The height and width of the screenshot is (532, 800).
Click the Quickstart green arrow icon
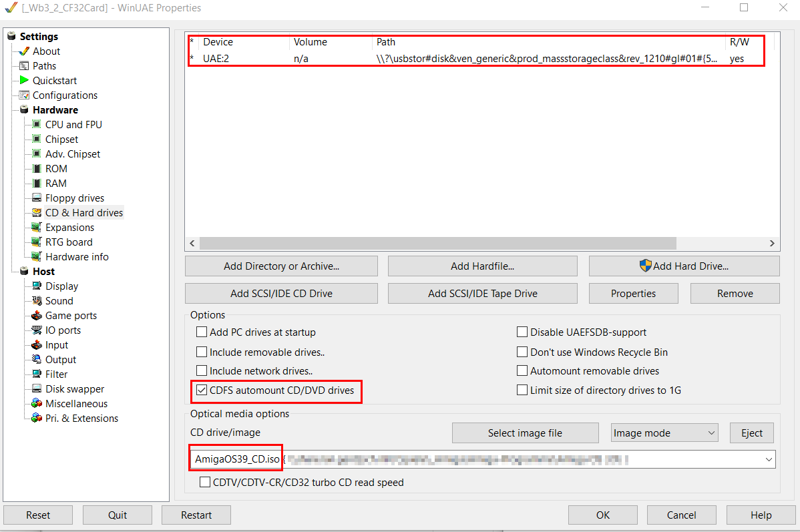[24, 81]
